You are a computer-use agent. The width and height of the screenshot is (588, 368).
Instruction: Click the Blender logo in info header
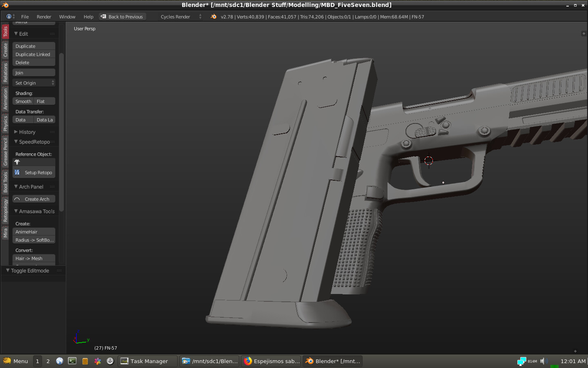coord(214,17)
